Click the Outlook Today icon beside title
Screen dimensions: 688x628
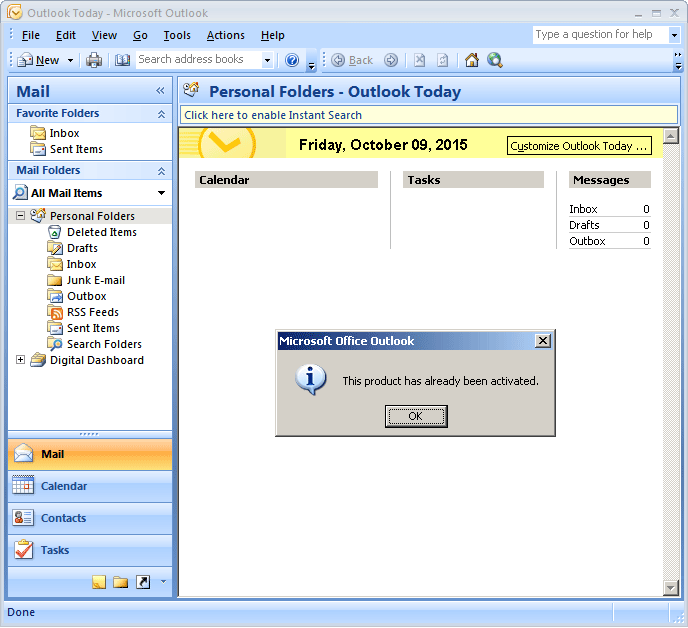pos(191,90)
